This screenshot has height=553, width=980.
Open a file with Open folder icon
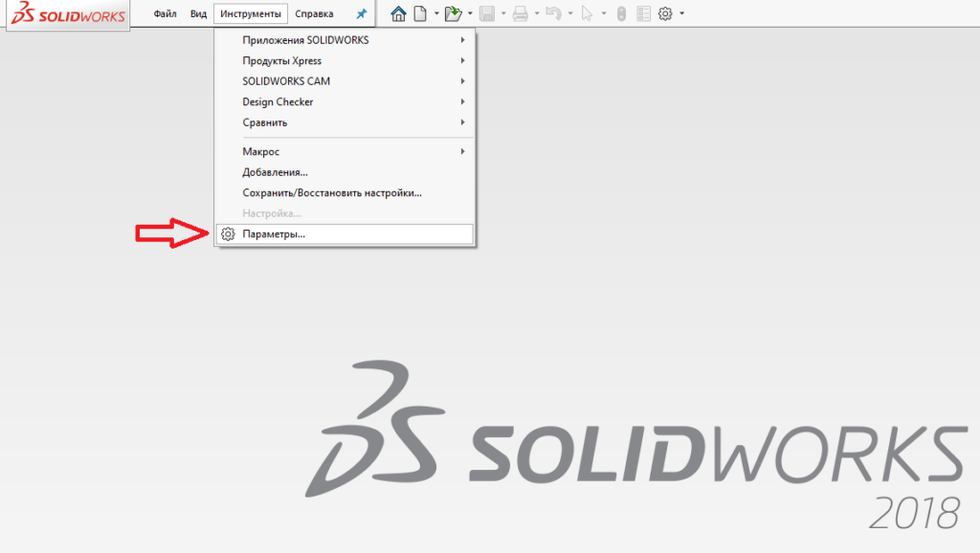[453, 13]
